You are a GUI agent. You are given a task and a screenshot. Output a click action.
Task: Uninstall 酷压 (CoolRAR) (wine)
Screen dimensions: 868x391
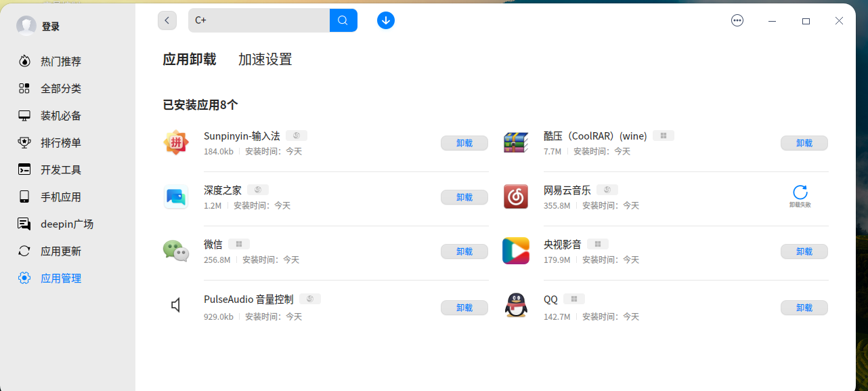[x=804, y=143]
